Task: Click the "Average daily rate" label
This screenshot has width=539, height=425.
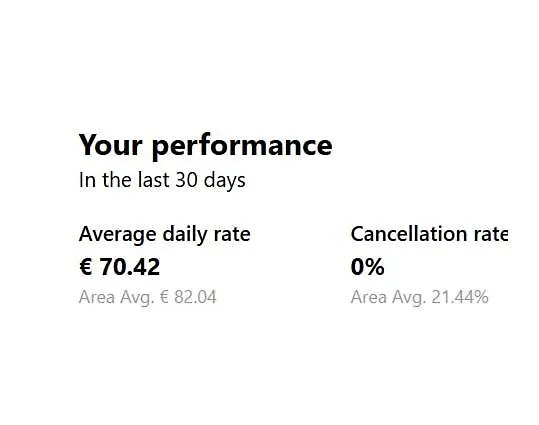Action: [164, 235]
